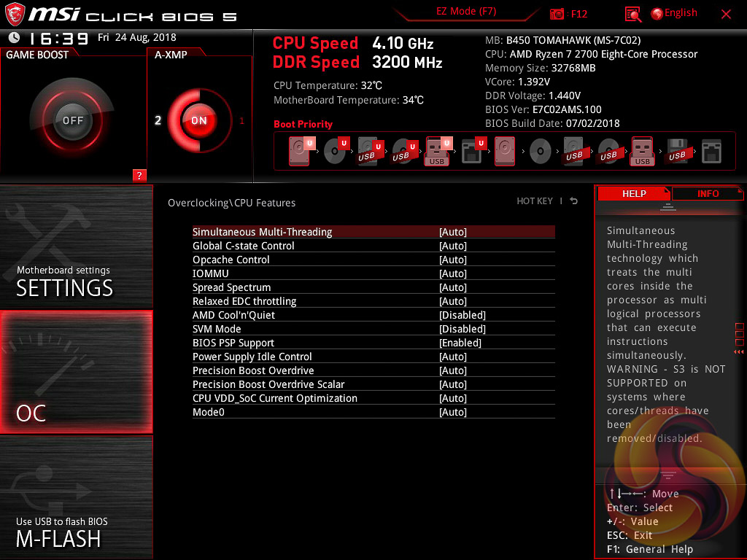
Task: Click the clock icon beside the time
Action: pyautogui.click(x=15, y=38)
